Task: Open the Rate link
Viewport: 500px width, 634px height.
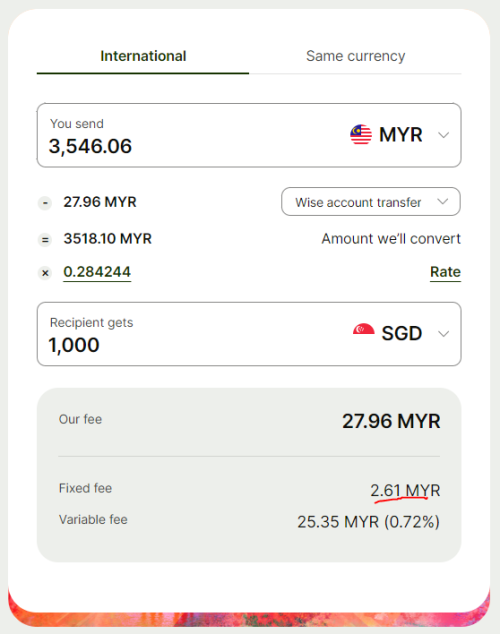Action: click(445, 272)
